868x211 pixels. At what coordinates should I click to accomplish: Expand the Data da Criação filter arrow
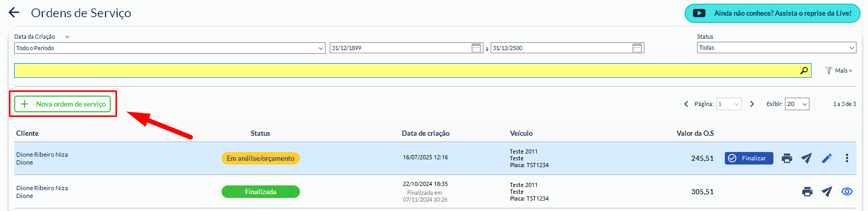pyautogui.click(x=67, y=37)
